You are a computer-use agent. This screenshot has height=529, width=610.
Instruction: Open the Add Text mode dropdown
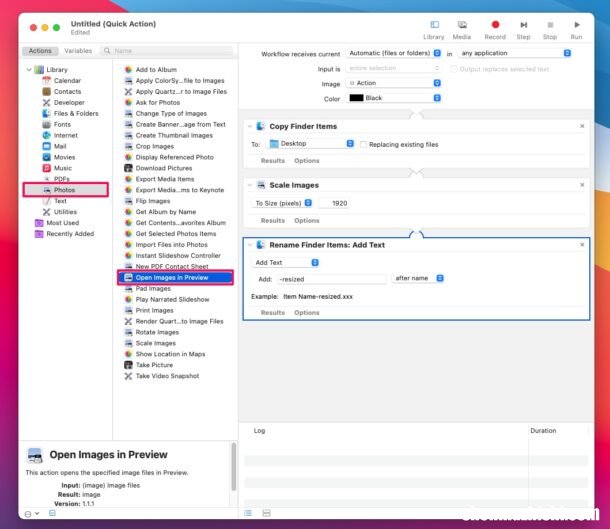pos(285,263)
